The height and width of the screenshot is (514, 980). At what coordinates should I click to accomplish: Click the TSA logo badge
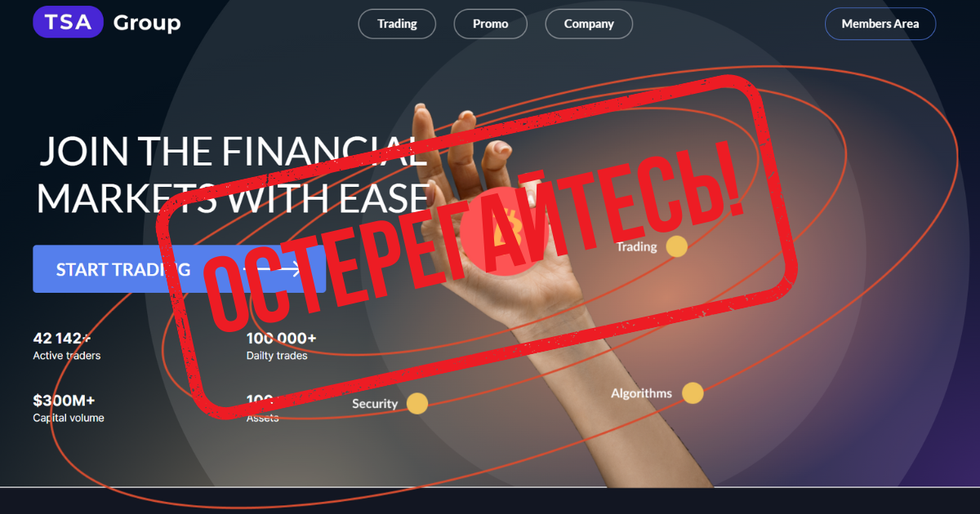click(69, 22)
